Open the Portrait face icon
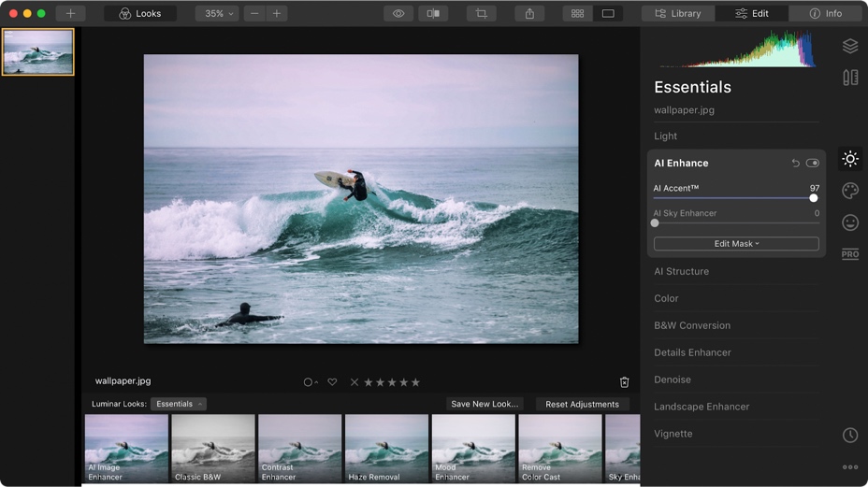This screenshot has height=487, width=868. click(850, 222)
